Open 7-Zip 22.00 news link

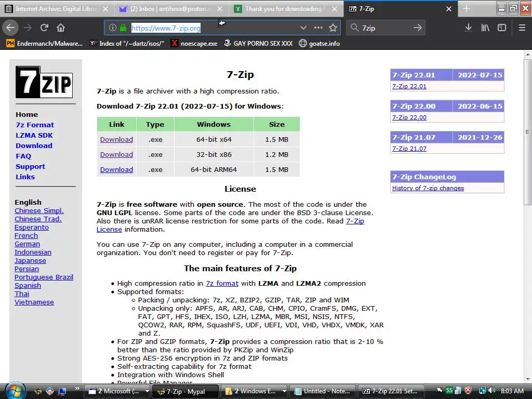coord(409,117)
